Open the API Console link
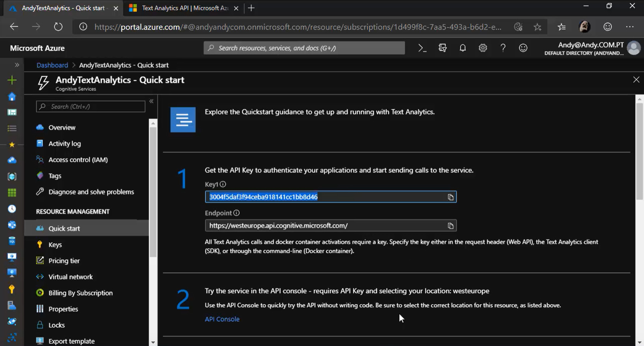 tap(222, 319)
